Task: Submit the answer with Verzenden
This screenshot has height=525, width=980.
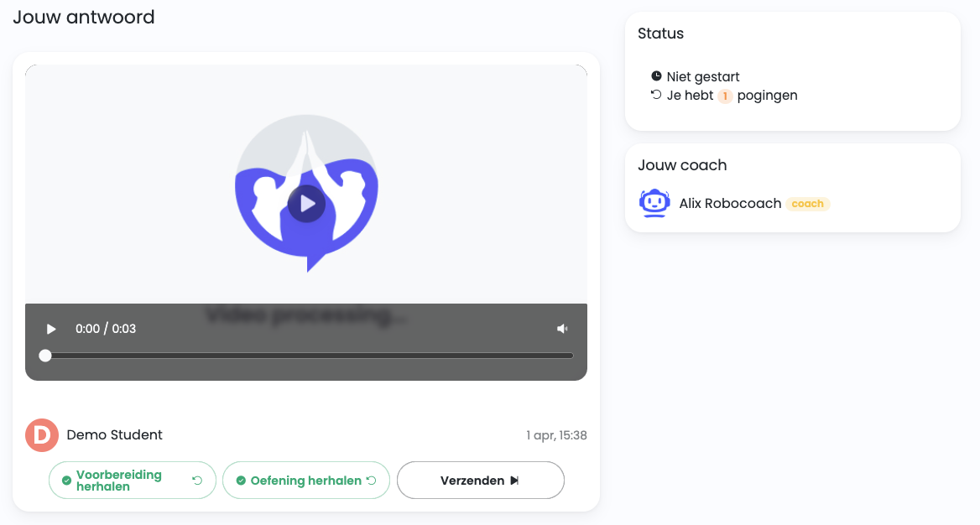Action: [x=480, y=481]
